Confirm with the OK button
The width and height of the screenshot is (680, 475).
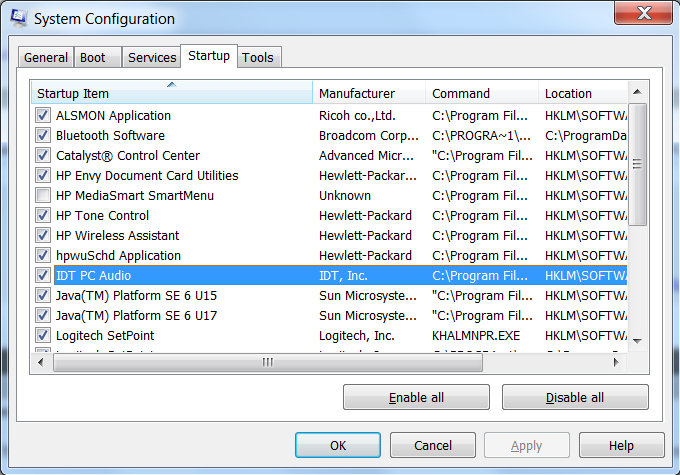338,445
